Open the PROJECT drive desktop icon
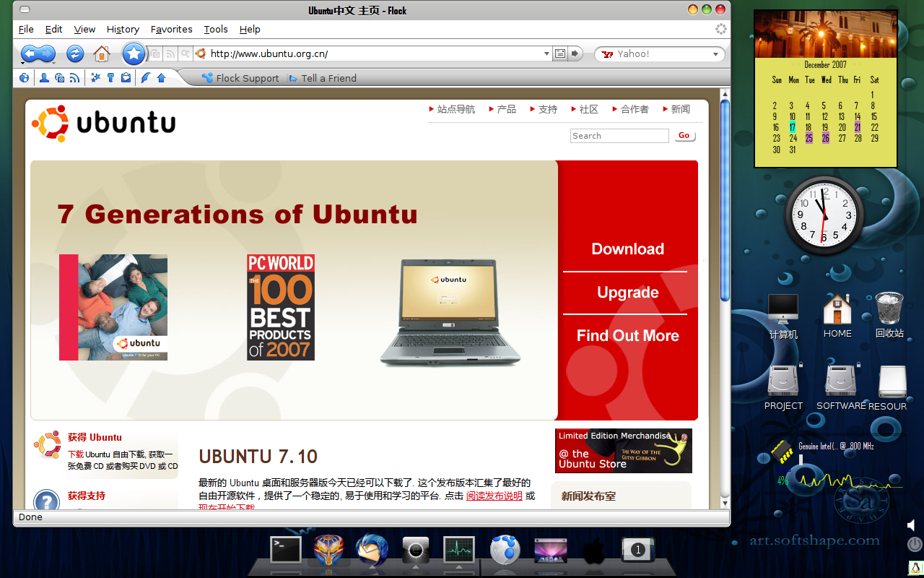The width and height of the screenshot is (924, 578). [783, 387]
